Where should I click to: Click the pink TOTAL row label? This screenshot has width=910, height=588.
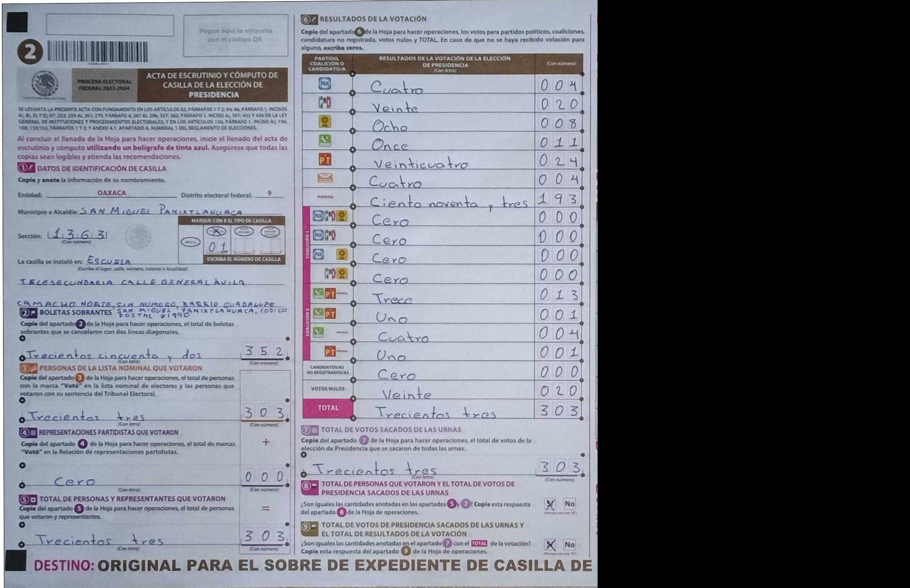click(328, 408)
